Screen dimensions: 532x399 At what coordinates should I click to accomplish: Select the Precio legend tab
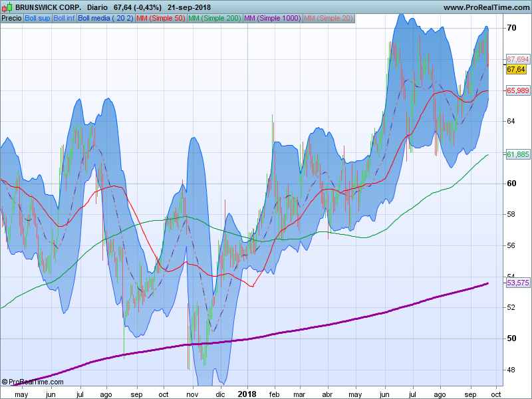tap(11, 19)
